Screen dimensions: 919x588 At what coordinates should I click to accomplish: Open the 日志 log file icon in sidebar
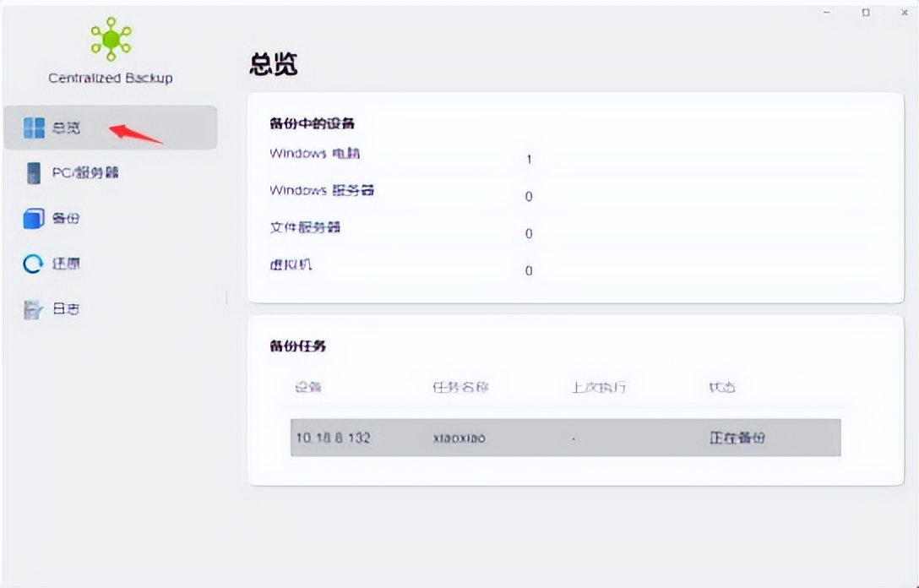(x=34, y=308)
